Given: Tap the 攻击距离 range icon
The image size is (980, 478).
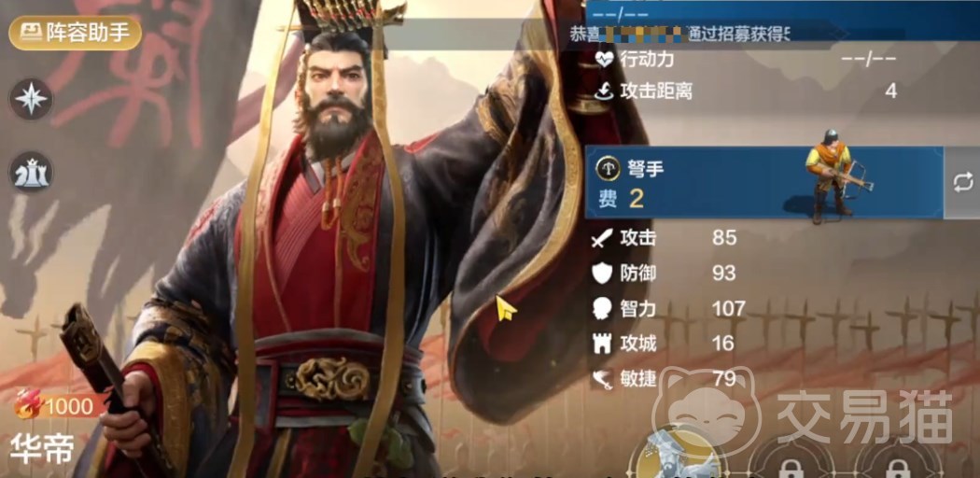Looking at the screenshot, I should (x=604, y=91).
